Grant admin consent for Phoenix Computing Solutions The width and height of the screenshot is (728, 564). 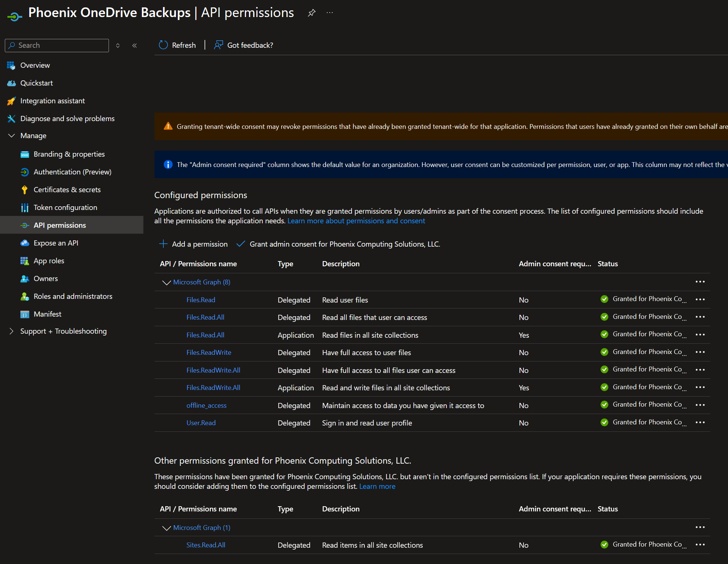338,244
